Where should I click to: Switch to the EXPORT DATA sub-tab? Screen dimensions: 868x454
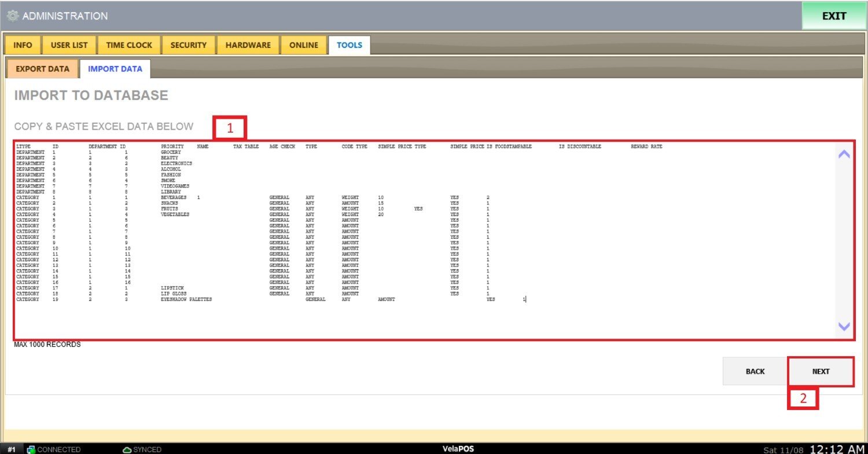point(42,69)
